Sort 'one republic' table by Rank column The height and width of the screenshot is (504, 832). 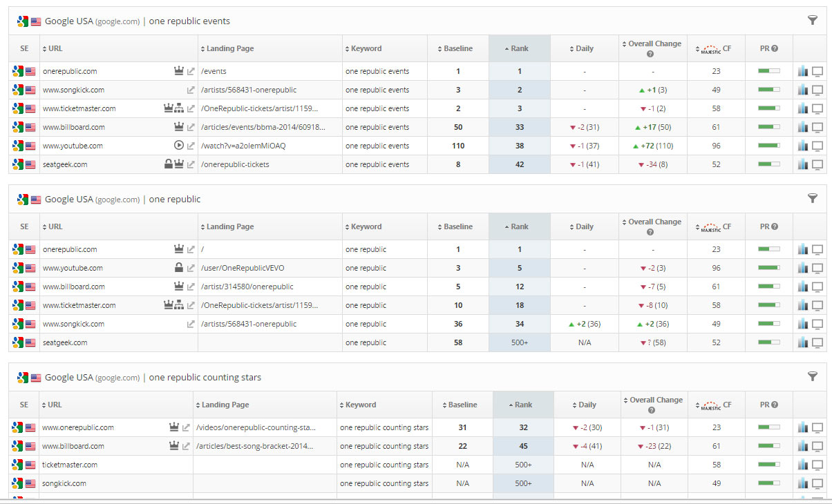click(519, 226)
